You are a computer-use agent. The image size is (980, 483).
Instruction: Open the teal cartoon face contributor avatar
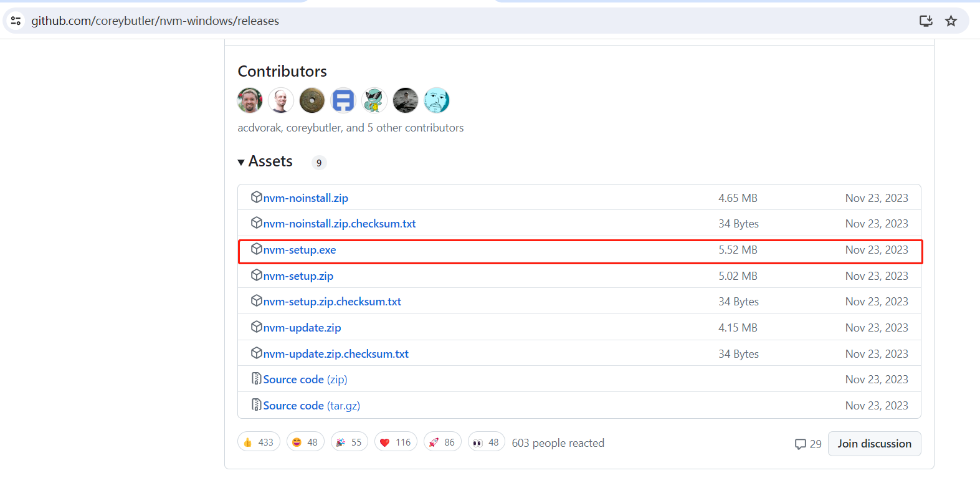437,100
